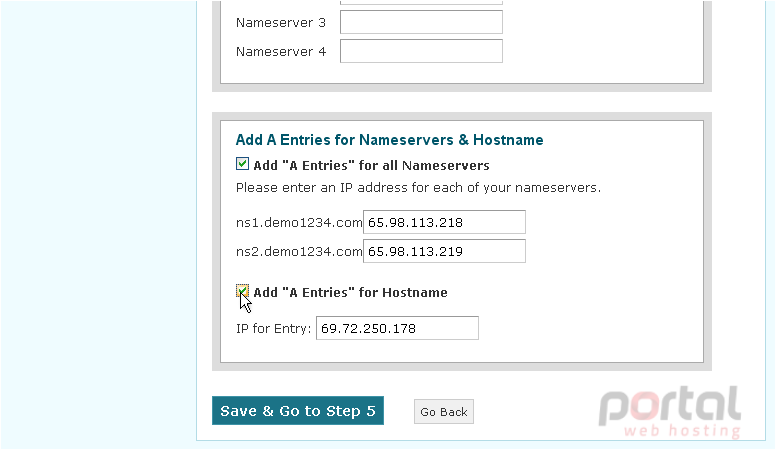The width and height of the screenshot is (776, 450).
Task: Click the 'Please enter an IP address' instruction text
Action: coord(418,188)
